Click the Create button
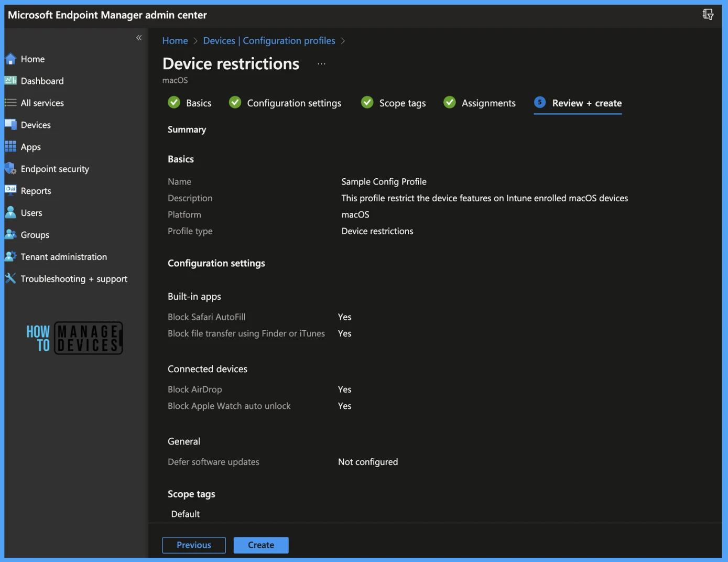Viewport: 728px width, 562px height. tap(261, 545)
